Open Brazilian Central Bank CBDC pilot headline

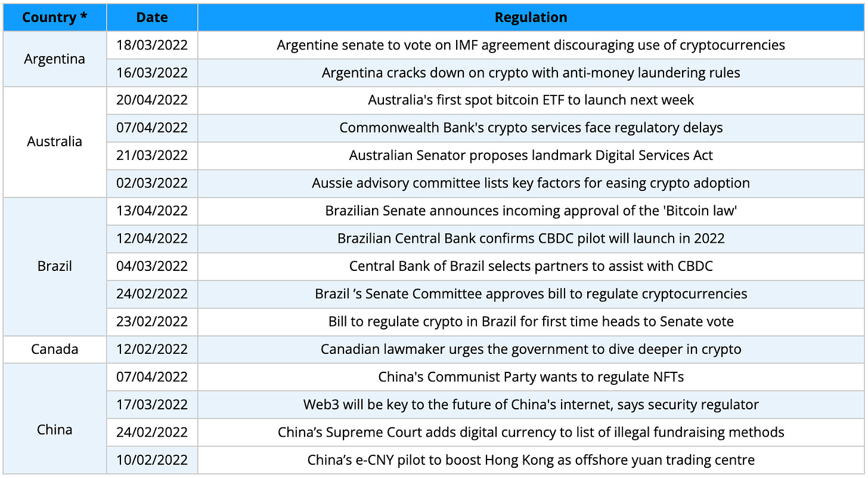tap(531, 239)
